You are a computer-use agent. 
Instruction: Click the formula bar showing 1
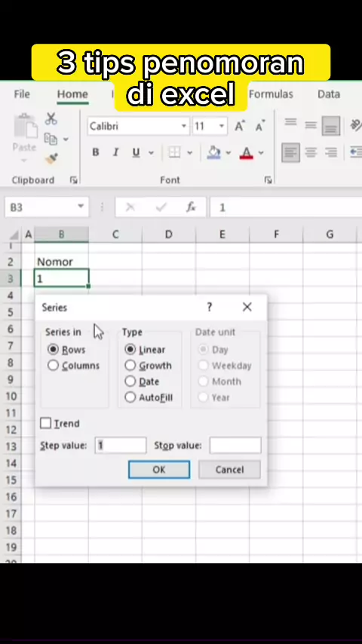click(x=286, y=207)
